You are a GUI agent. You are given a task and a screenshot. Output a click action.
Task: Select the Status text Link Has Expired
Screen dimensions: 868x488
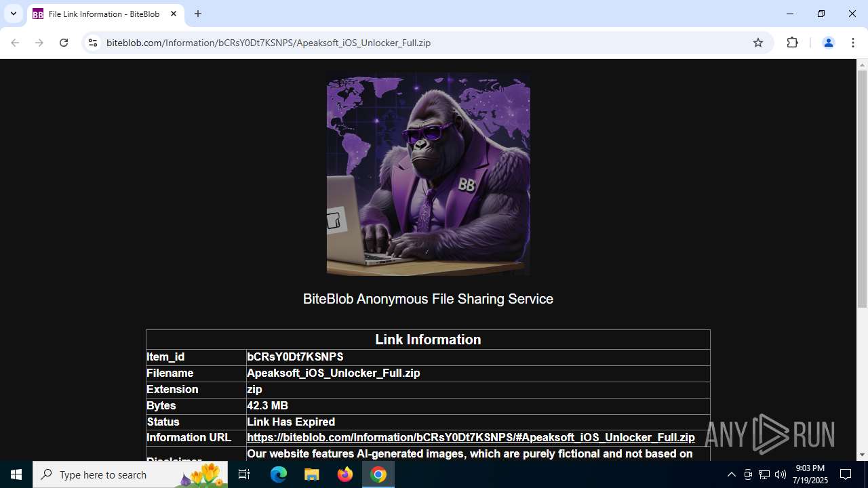pos(291,422)
